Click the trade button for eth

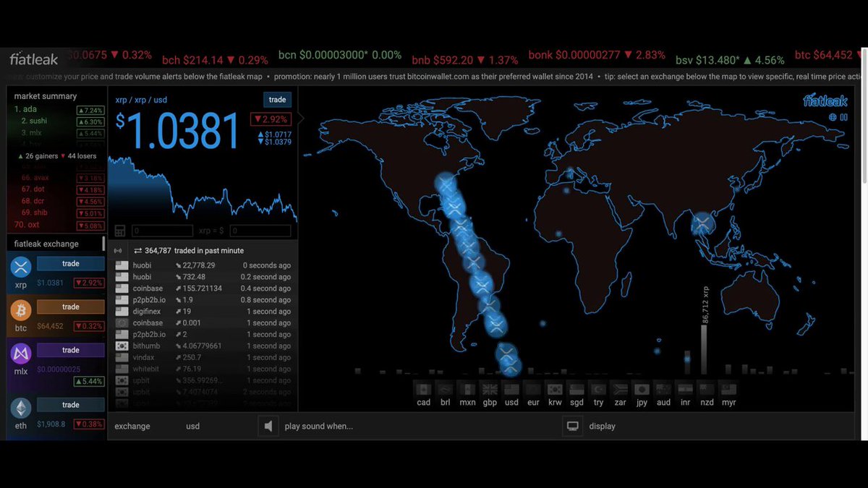tap(71, 405)
